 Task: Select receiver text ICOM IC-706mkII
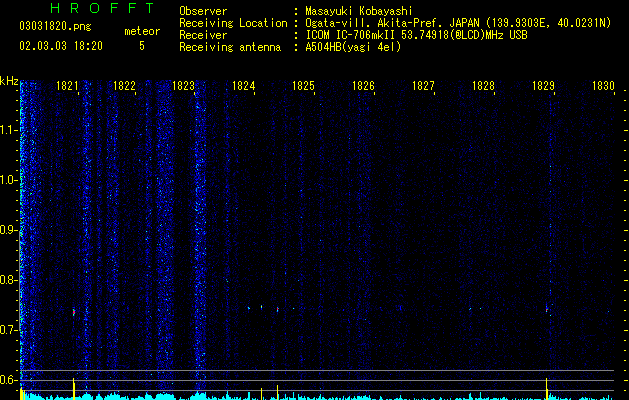tap(352, 35)
